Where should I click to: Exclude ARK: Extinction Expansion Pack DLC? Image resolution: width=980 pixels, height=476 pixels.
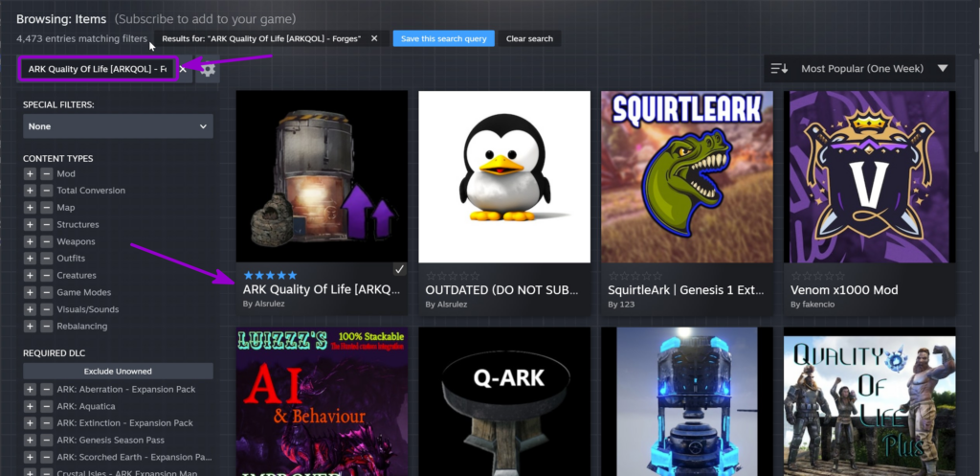click(46, 422)
